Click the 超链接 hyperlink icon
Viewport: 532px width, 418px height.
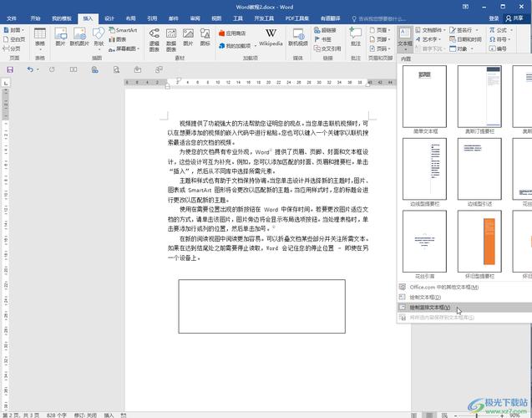pyautogui.click(x=325, y=30)
